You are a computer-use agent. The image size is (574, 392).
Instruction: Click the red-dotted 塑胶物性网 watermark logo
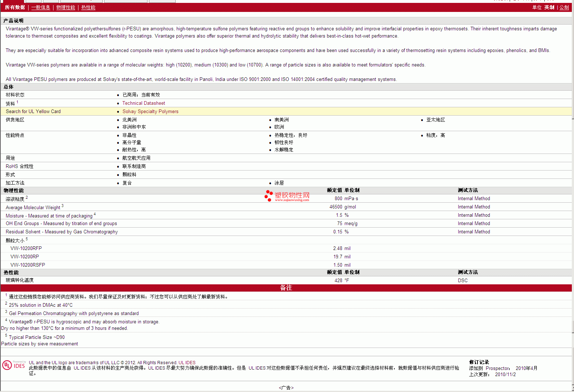(287, 196)
